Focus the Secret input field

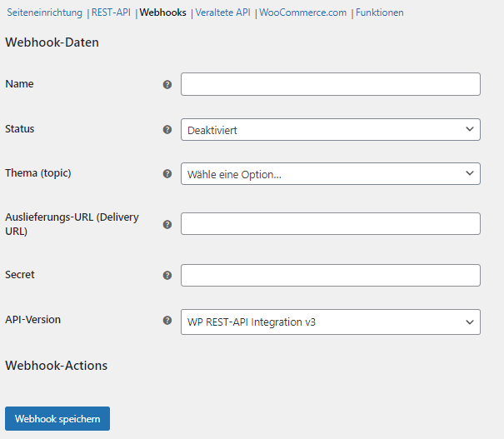(331, 276)
